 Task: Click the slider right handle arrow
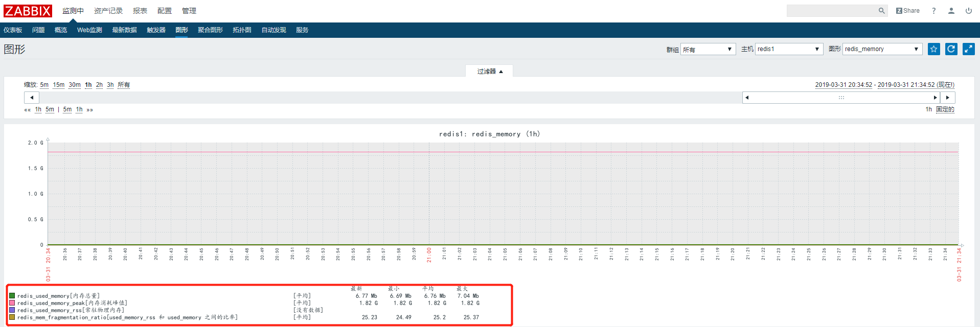[x=936, y=98]
